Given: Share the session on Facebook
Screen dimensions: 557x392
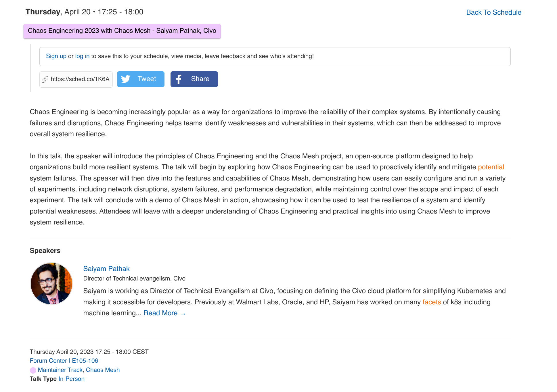Looking at the screenshot, I should [x=194, y=79].
